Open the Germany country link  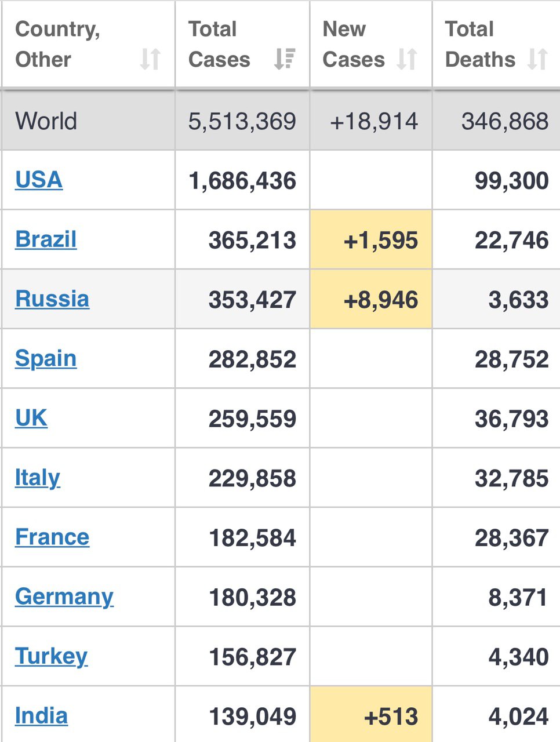64,597
